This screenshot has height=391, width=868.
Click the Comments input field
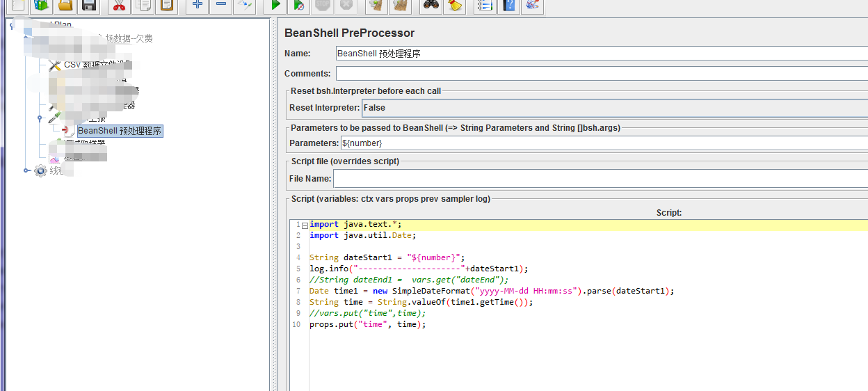tap(602, 73)
